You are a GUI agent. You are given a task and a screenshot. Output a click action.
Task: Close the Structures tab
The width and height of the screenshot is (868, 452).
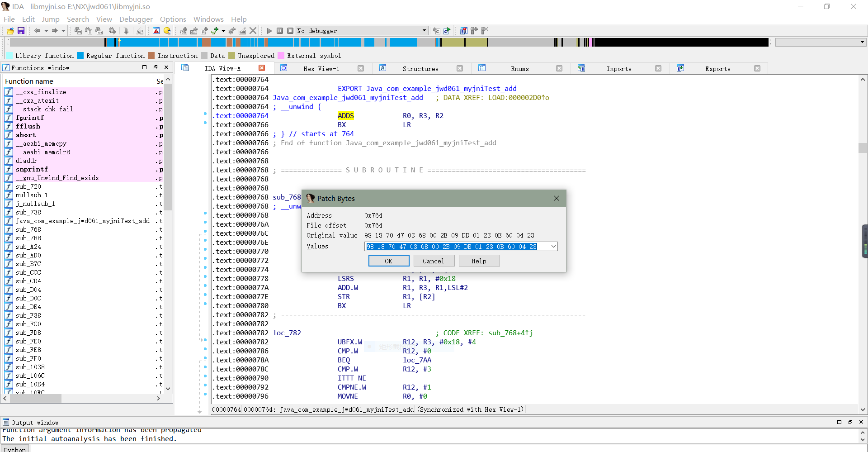click(x=460, y=68)
